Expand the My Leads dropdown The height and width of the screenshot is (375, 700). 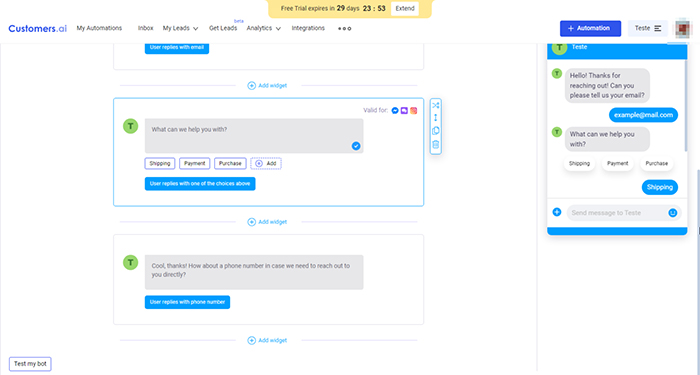[180, 28]
